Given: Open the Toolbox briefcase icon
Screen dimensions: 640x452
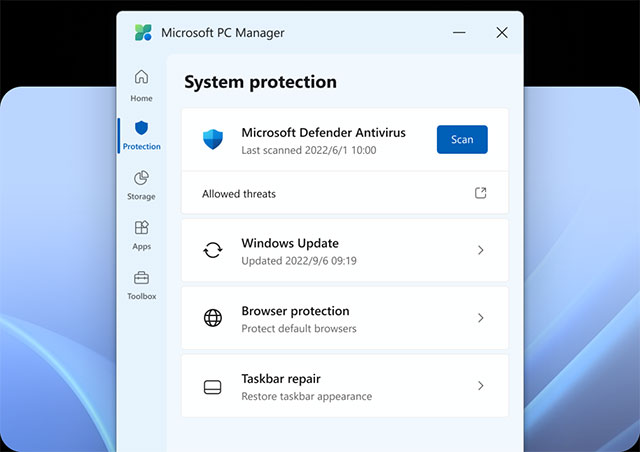Looking at the screenshot, I should click(141, 278).
